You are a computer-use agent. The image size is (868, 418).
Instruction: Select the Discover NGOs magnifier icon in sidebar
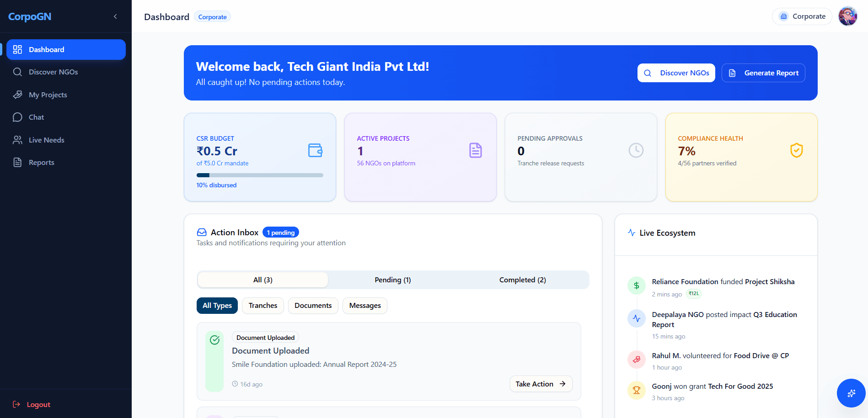(x=17, y=72)
